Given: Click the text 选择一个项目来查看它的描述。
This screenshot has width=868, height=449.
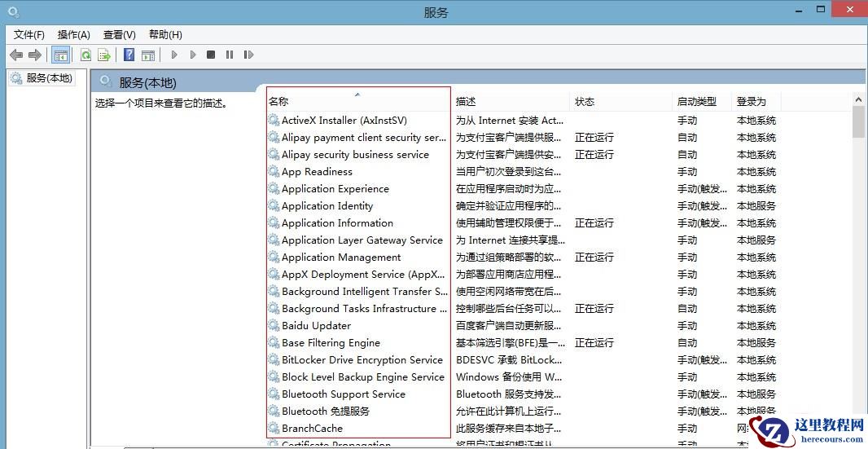Looking at the screenshot, I should pyautogui.click(x=161, y=103).
